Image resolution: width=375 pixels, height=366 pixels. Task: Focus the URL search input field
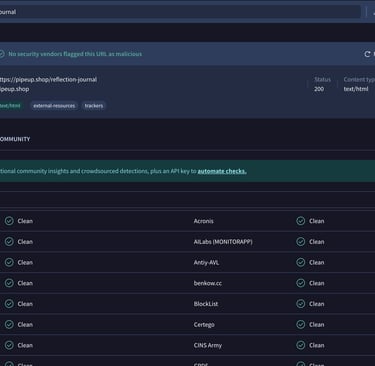(180, 12)
